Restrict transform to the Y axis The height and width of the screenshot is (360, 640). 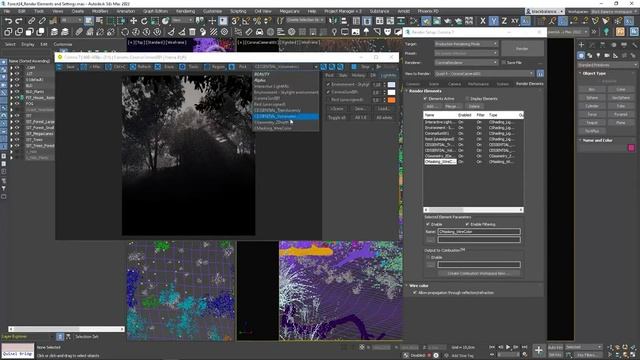point(493,20)
